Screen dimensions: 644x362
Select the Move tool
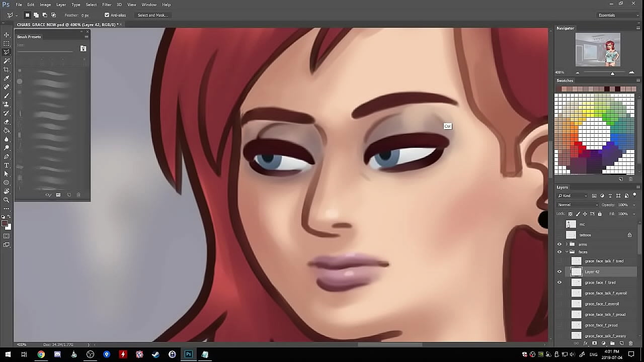(x=7, y=35)
